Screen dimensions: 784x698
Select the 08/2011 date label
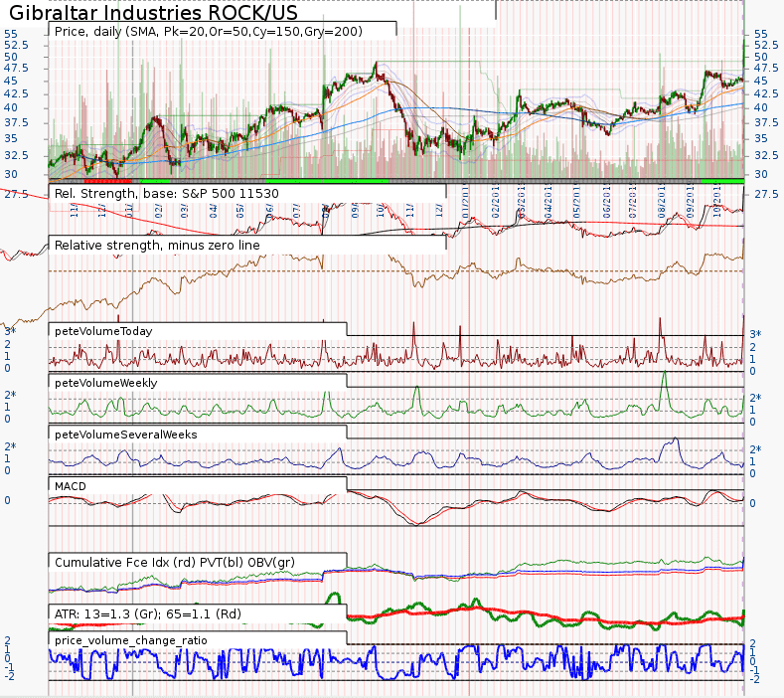click(662, 201)
